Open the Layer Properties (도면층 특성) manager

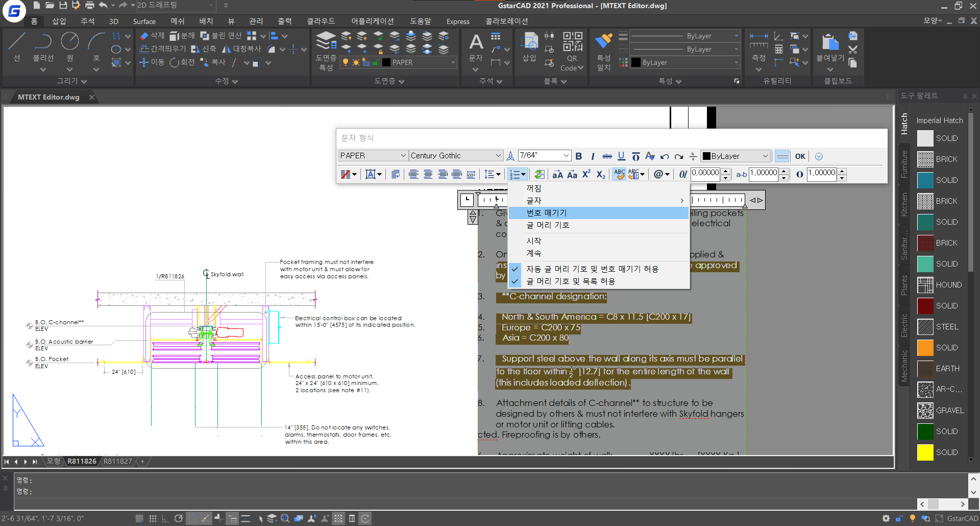click(326, 51)
